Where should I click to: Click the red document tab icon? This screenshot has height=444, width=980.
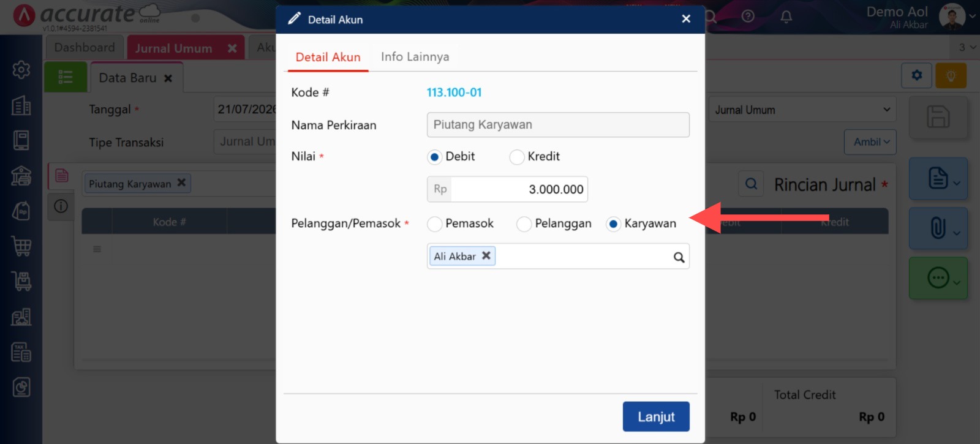(x=62, y=176)
